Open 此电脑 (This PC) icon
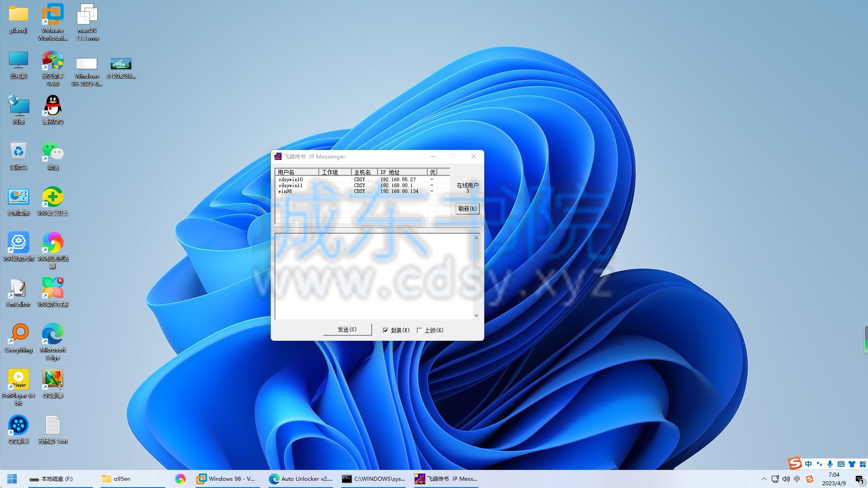The width and height of the screenshot is (868, 488). (x=19, y=65)
